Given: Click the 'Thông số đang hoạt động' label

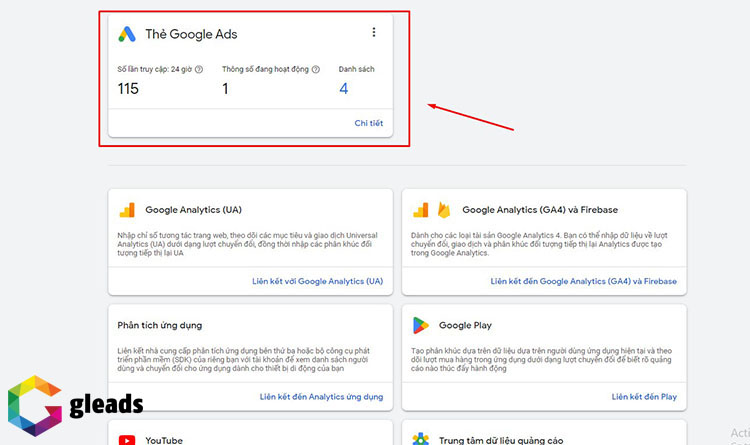Looking at the screenshot, I should point(265,69).
